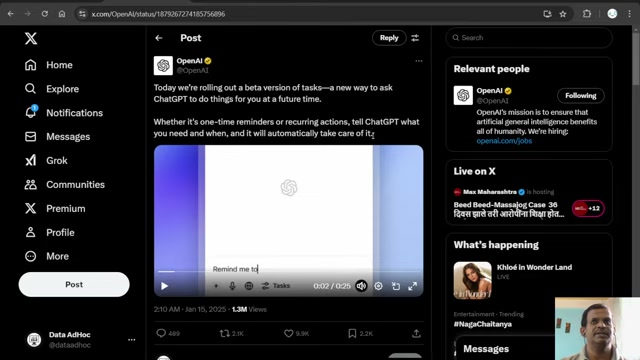The height and width of the screenshot is (360, 640).
Task: Open Khloé in Wonder Land live
Action: coord(534,267)
